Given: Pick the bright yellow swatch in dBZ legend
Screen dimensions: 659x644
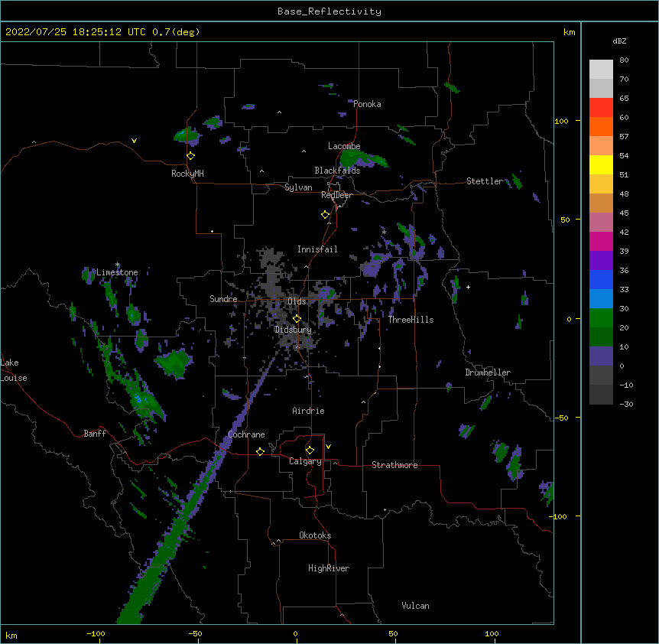Looking at the screenshot, I should point(601,164).
